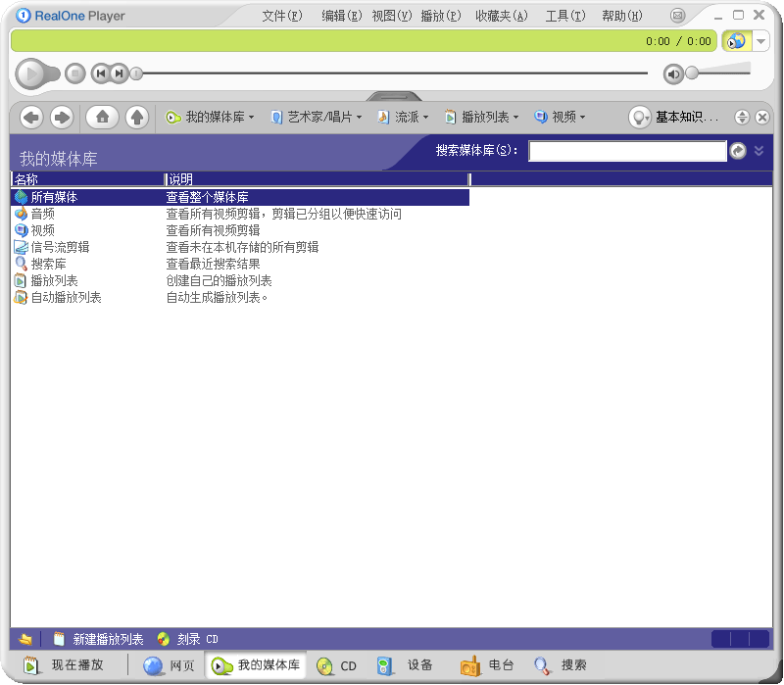Click the description text 创建自己的播放列表
The image size is (784, 685).
(x=219, y=280)
